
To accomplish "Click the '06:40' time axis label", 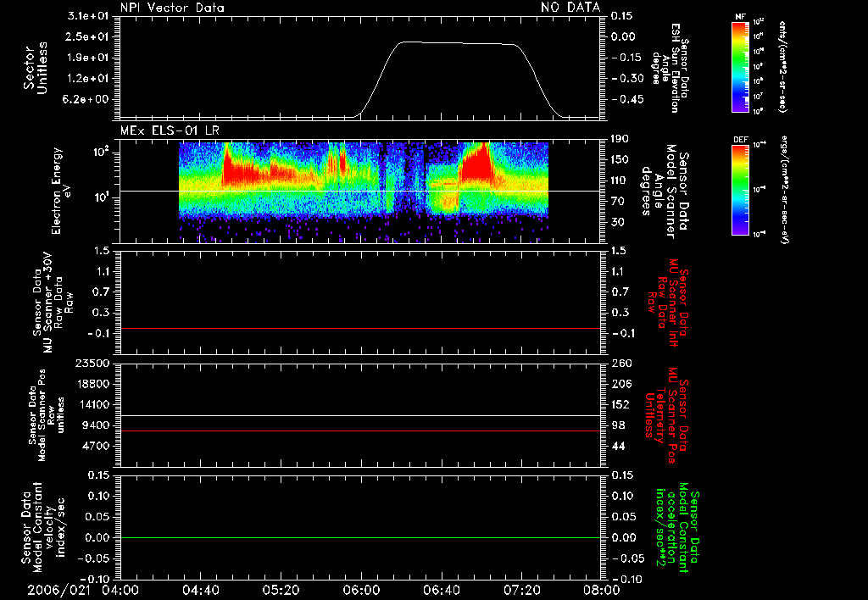I will (441, 590).
